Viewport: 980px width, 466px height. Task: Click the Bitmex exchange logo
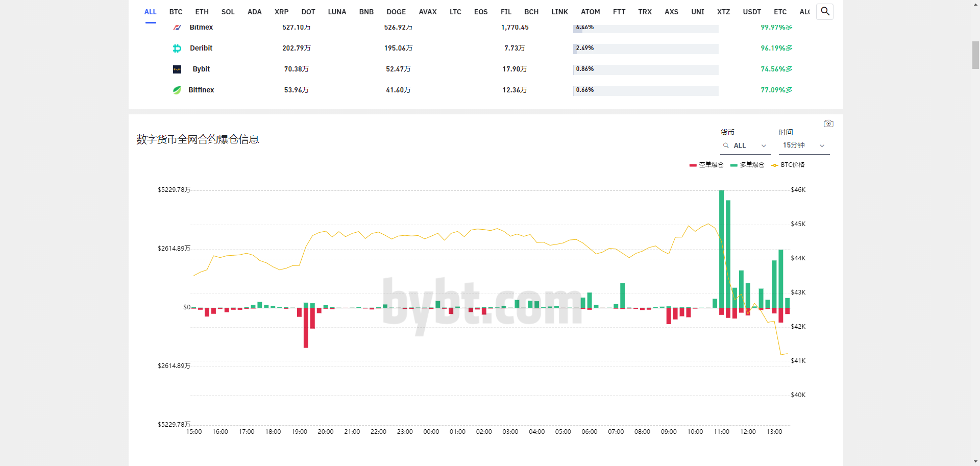click(177, 27)
